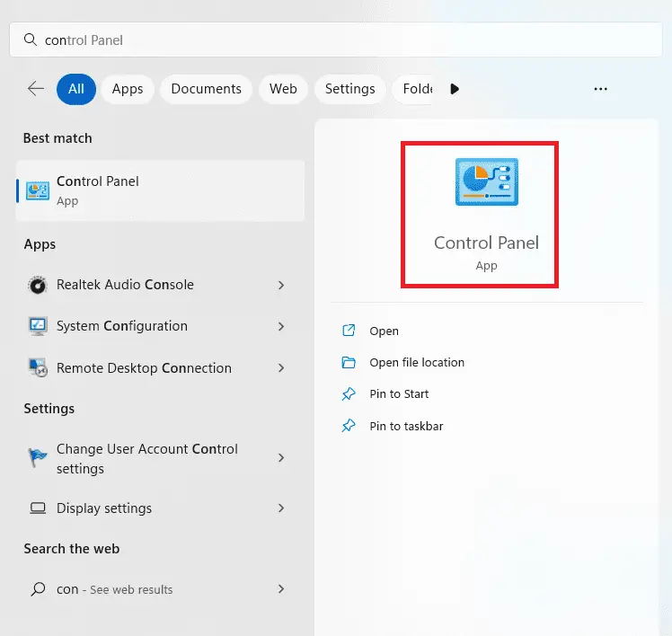Click Pin to Start
672x636 pixels.
(x=399, y=393)
